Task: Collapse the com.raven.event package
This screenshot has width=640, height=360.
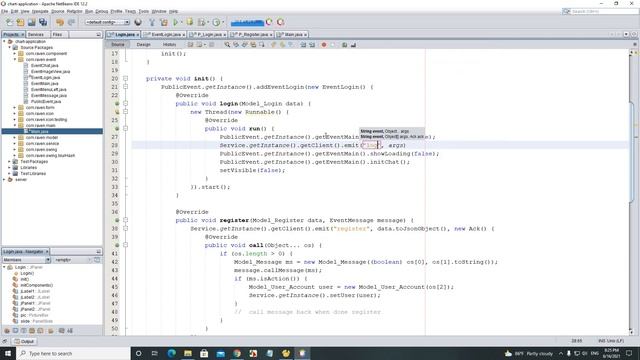Action: coord(15,59)
